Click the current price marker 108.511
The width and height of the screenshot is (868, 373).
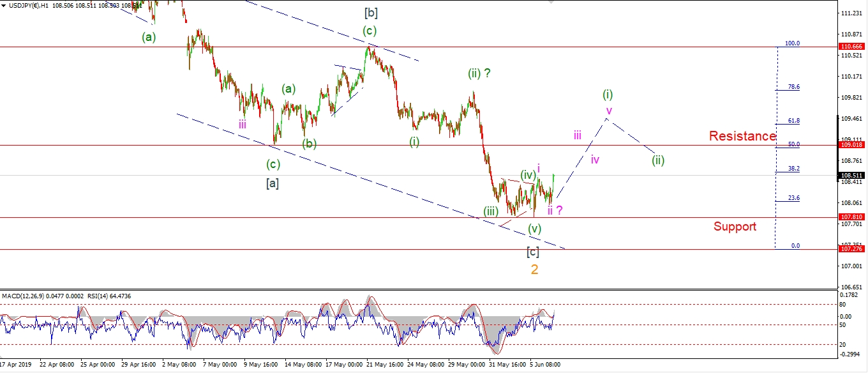click(851, 175)
